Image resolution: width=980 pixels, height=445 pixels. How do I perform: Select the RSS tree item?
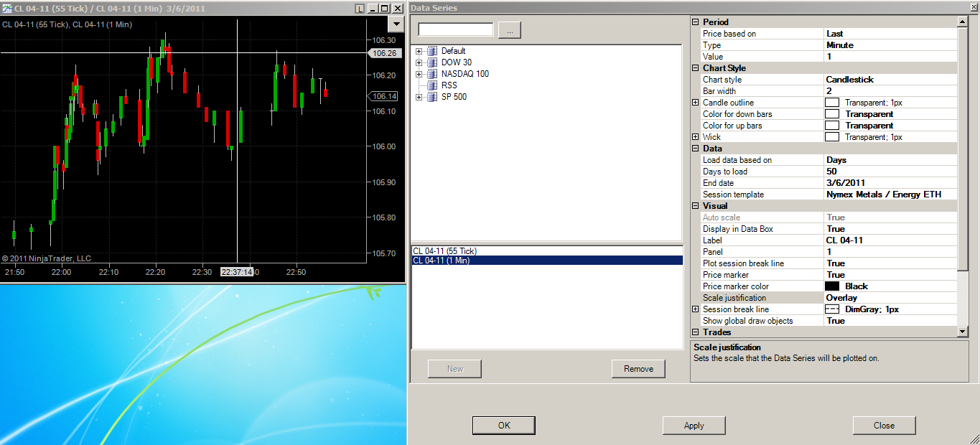(x=449, y=85)
